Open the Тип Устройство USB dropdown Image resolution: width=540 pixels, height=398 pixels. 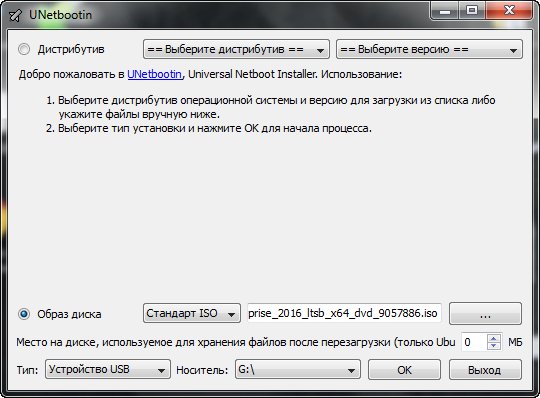click(x=108, y=369)
